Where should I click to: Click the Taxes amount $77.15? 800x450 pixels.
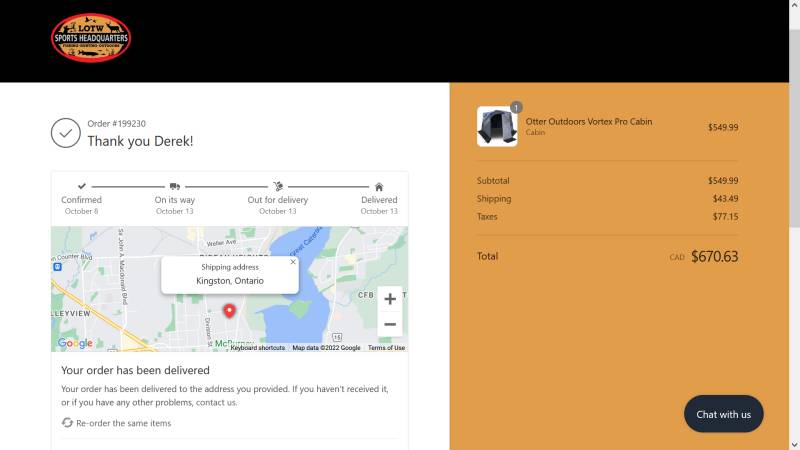click(x=726, y=216)
